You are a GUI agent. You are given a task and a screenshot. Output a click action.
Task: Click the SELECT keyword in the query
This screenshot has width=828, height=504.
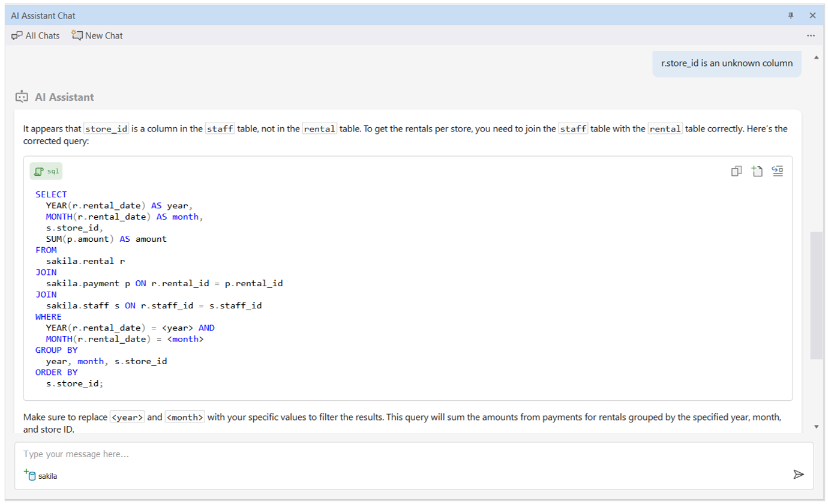pyautogui.click(x=51, y=194)
